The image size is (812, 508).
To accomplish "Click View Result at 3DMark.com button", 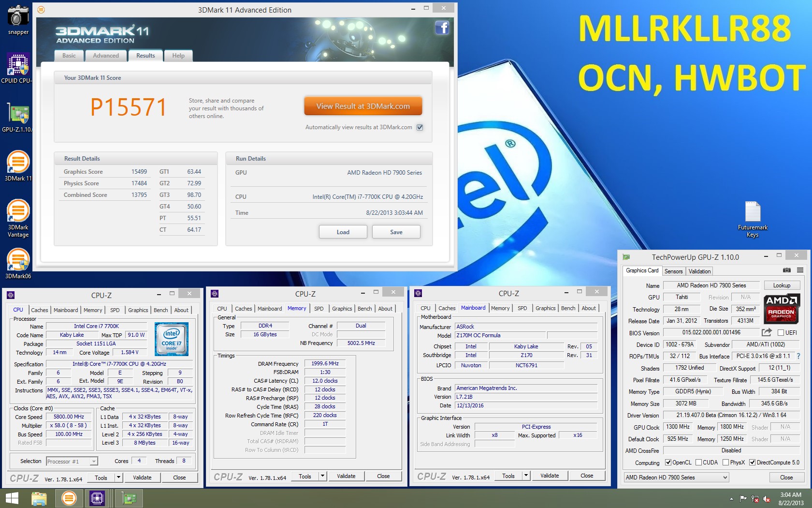I will (363, 106).
